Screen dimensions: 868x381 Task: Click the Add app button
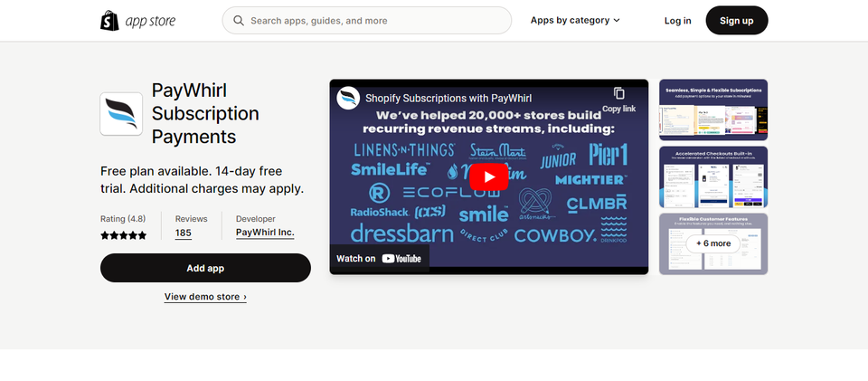pos(205,268)
